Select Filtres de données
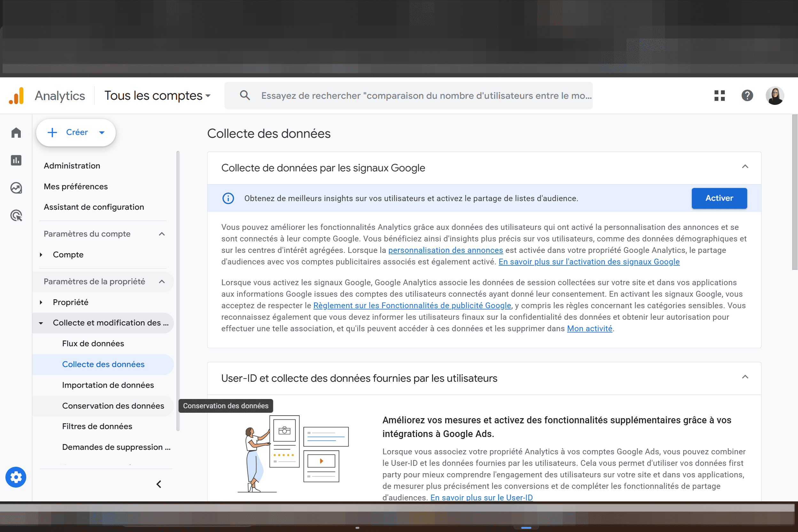The width and height of the screenshot is (798, 532). [x=103, y=426]
